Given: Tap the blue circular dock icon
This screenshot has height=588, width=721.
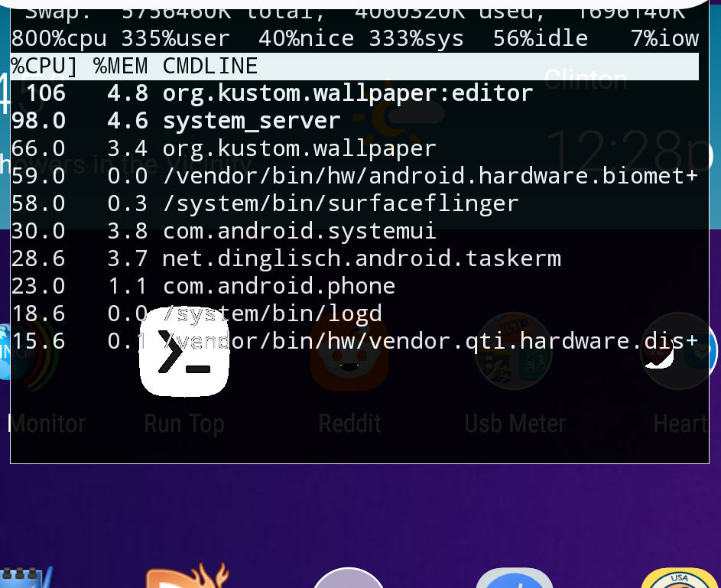Looking at the screenshot, I should pos(515,579).
